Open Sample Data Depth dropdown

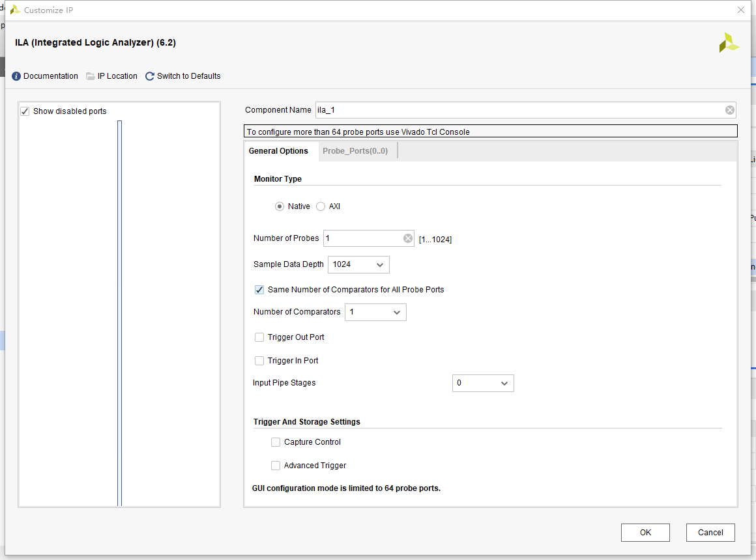pos(358,264)
